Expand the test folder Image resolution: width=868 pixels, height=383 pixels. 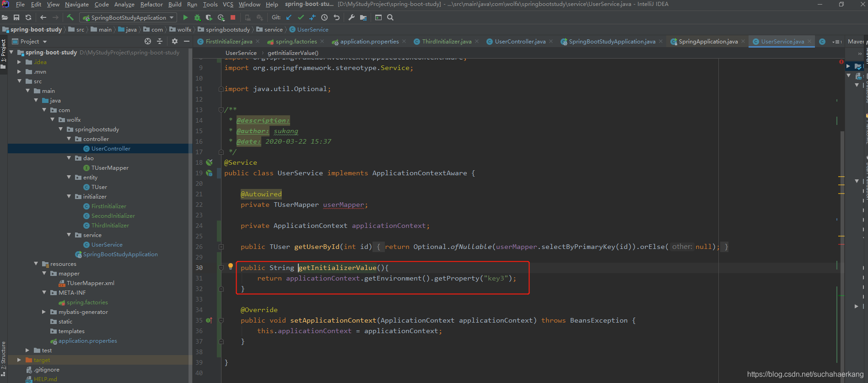click(x=27, y=350)
